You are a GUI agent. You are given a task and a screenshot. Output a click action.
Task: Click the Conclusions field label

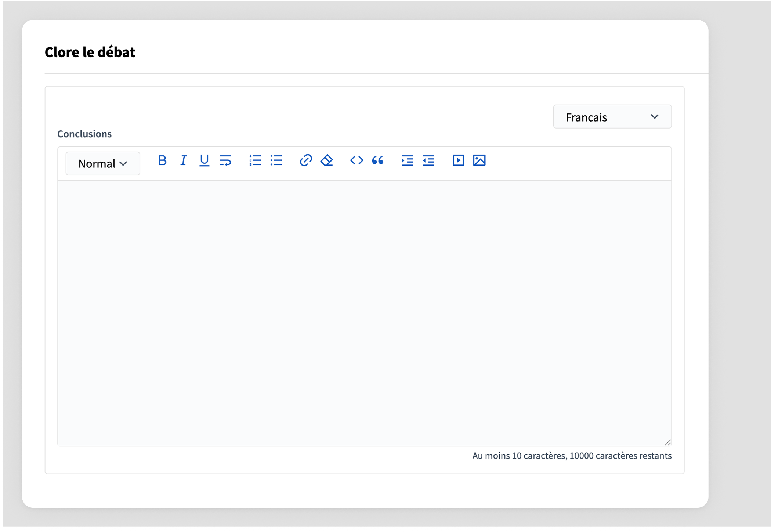(84, 134)
